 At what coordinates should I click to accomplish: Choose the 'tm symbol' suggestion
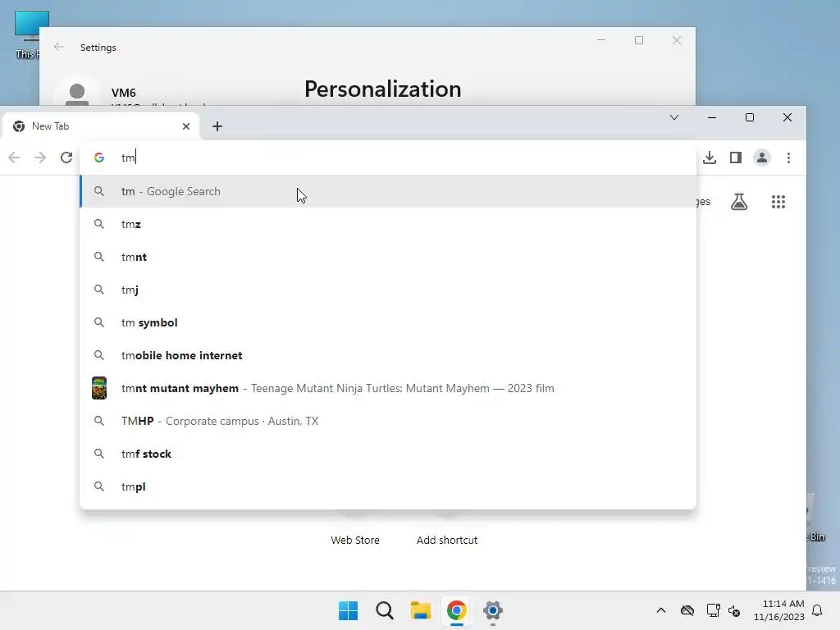pyautogui.click(x=388, y=322)
